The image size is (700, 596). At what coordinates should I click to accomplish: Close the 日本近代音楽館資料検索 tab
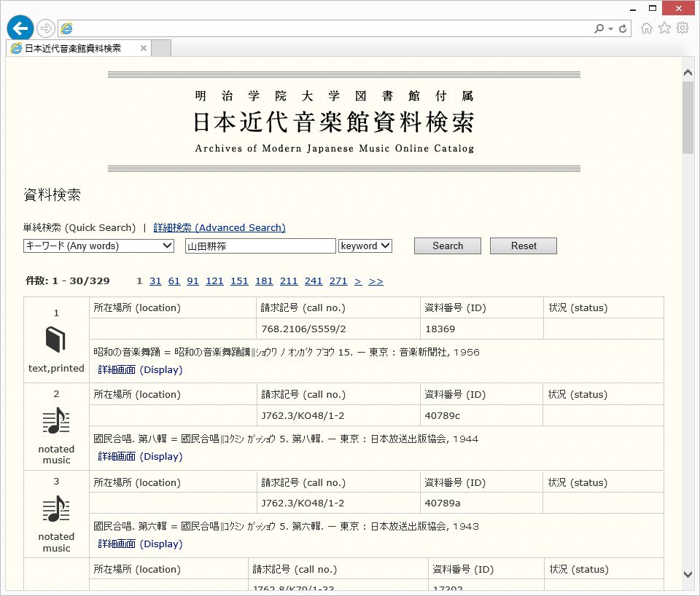pos(144,49)
